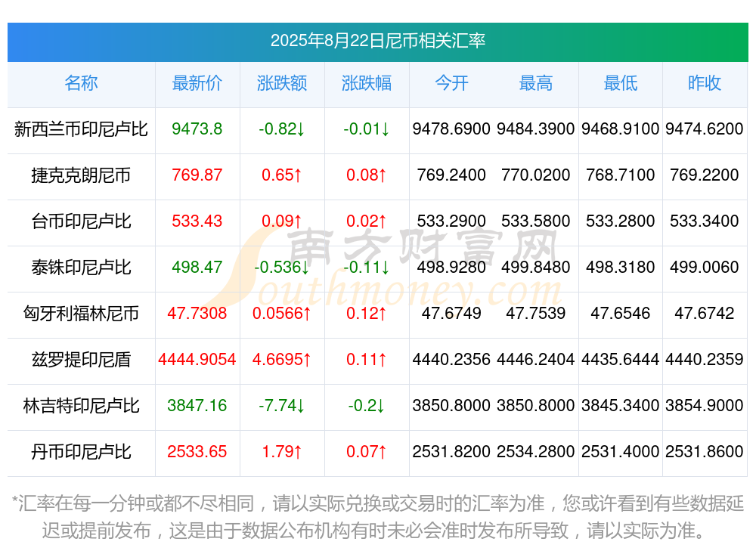This screenshot has width=756, height=554.
Task: Click latest price 2533.65
Action: point(197,451)
